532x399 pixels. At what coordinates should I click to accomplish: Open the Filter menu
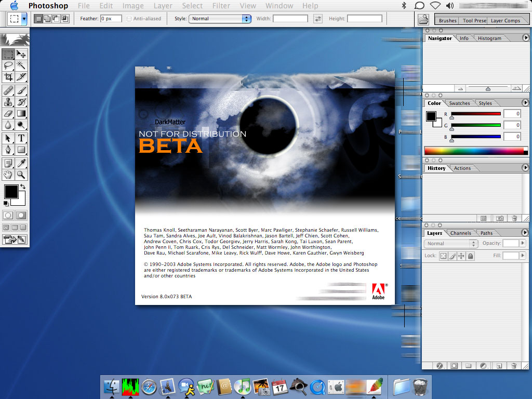coord(221,6)
